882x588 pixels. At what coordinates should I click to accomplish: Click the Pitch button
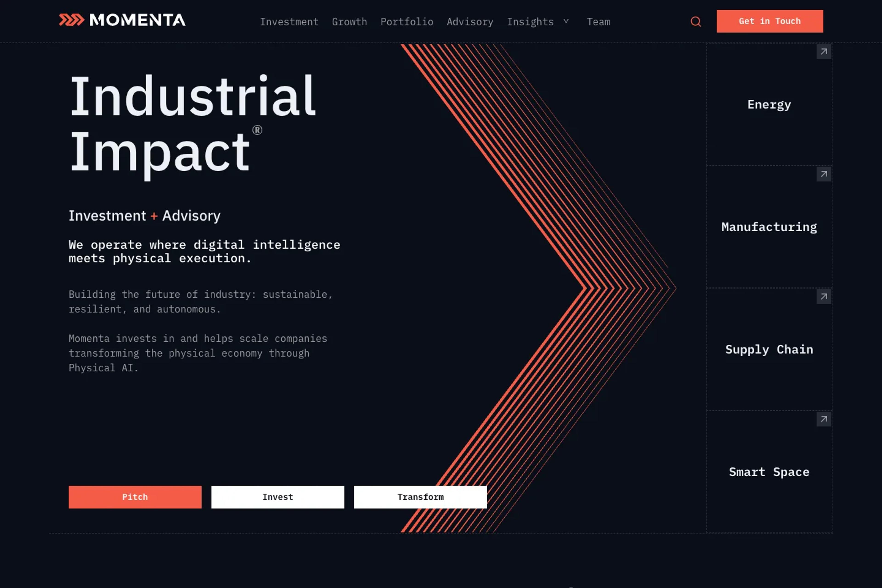135,497
